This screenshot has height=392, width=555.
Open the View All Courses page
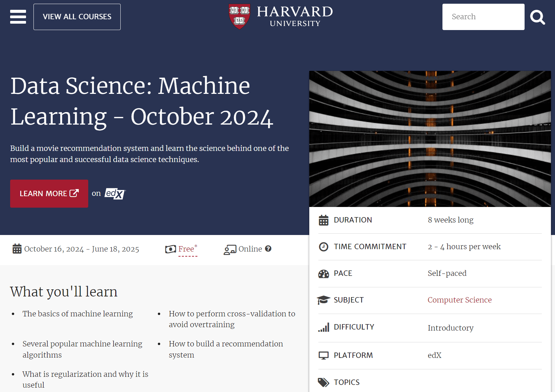(x=77, y=17)
